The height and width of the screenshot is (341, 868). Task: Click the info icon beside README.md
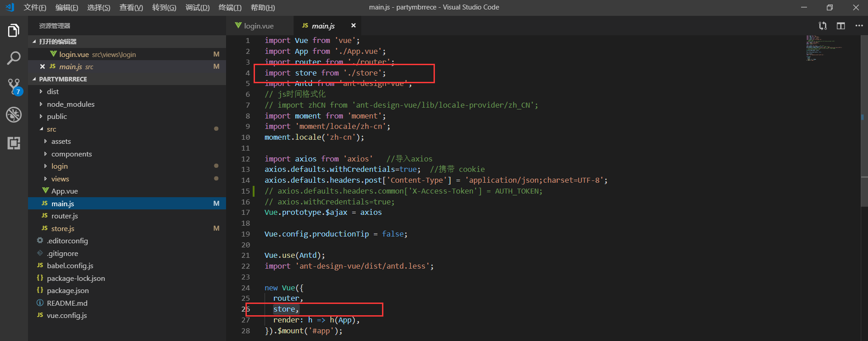(40, 303)
